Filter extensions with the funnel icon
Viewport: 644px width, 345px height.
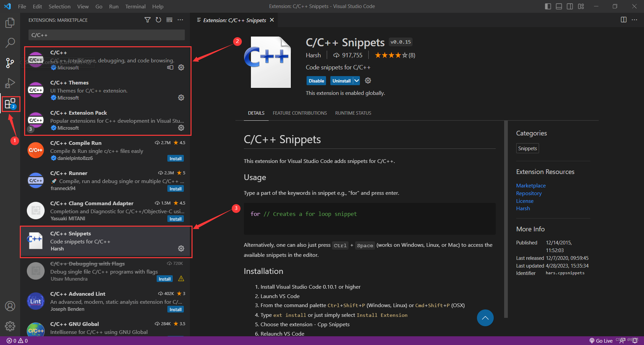point(147,20)
